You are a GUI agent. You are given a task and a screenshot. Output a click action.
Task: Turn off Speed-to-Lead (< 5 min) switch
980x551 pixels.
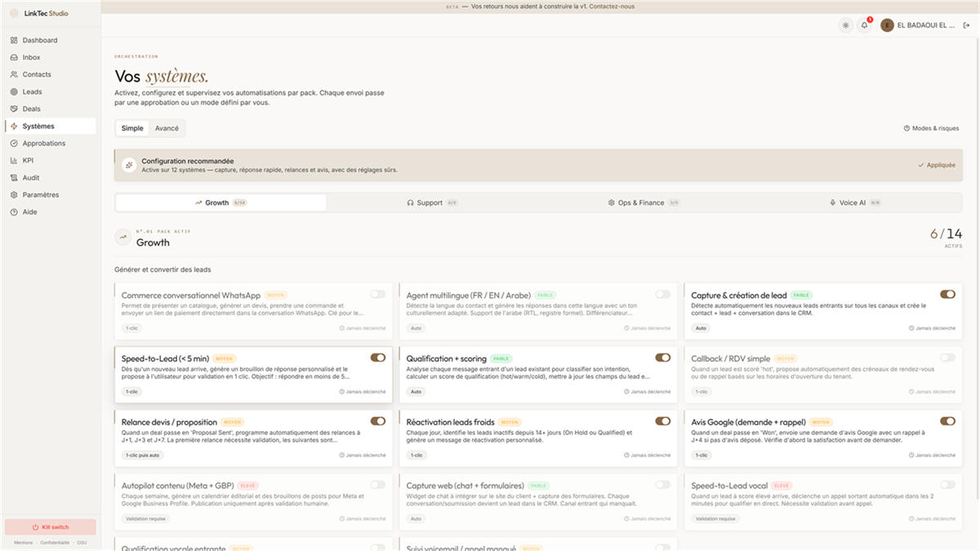coord(377,358)
